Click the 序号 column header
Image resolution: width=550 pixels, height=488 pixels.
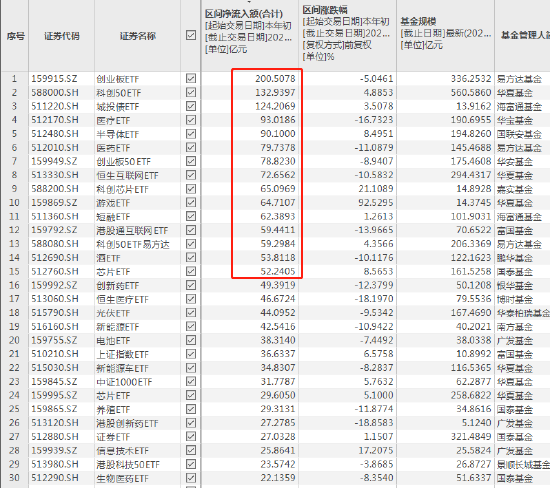[x=15, y=36]
